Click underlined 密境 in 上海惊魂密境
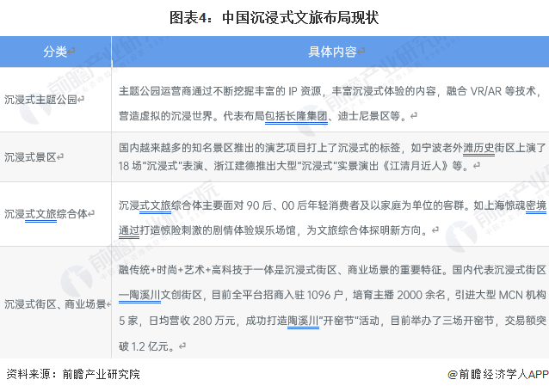The height and width of the screenshot is (392, 549). pos(535,205)
